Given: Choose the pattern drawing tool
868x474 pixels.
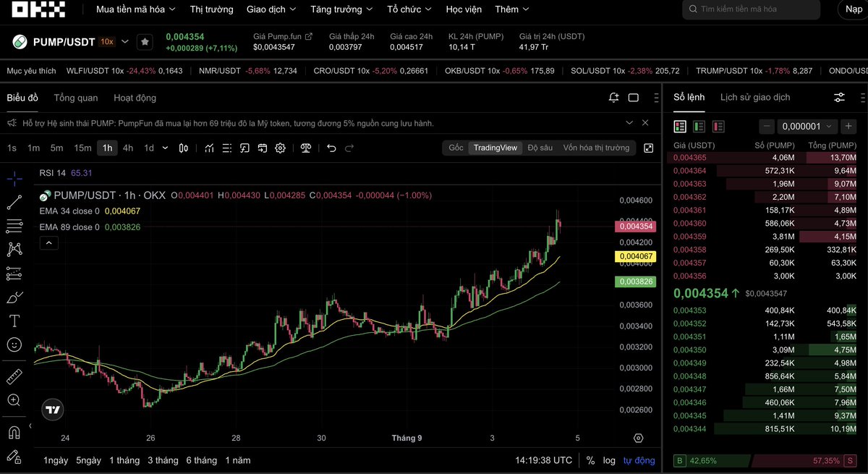Looking at the screenshot, I should pos(14,250).
